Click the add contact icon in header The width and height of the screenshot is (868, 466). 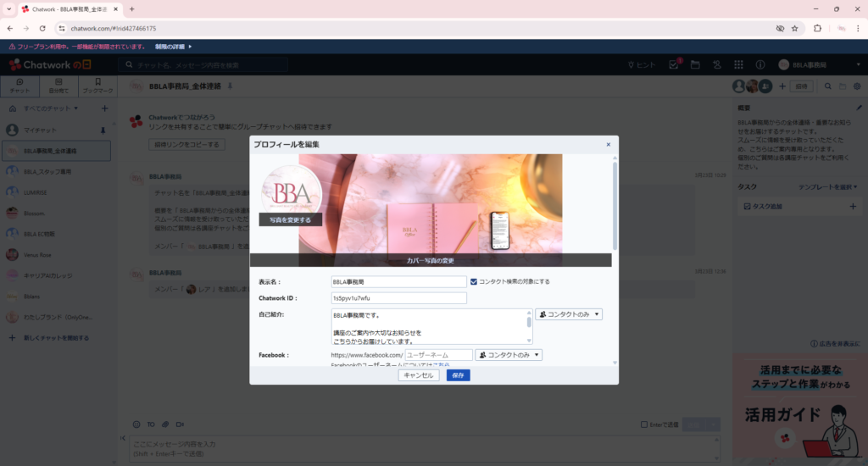[717, 65]
